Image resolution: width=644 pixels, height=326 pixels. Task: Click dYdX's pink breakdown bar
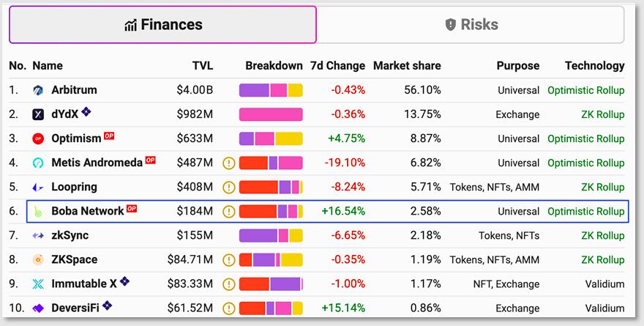[271, 114]
